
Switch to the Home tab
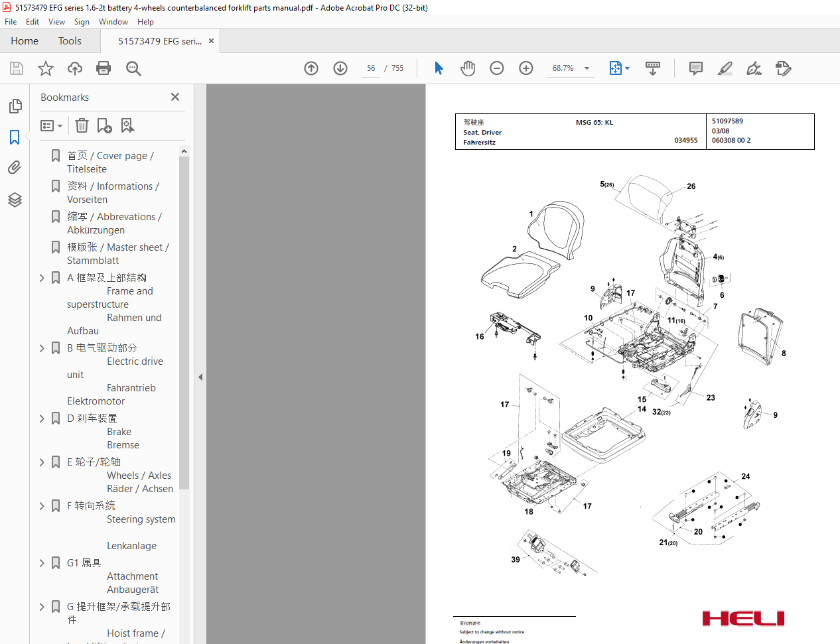[25, 41]
